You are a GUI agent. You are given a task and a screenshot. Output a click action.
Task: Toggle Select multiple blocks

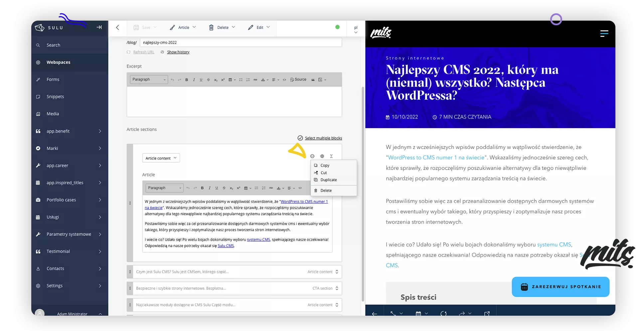pos(320,138)
